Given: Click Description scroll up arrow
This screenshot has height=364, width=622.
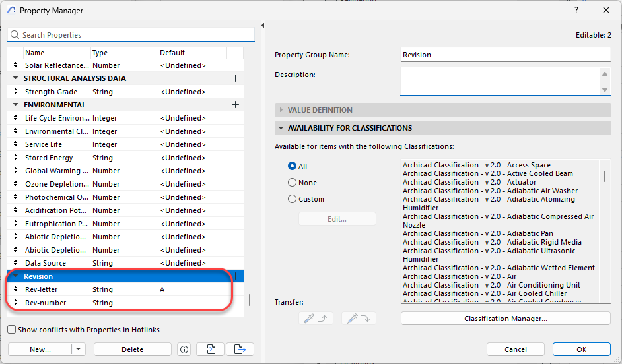Looking at the screenshot, I should pos(605,74).
